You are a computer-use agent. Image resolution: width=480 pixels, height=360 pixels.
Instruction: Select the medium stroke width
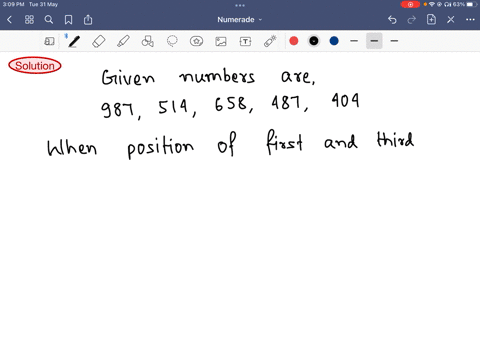pyautogui.click(x=374, y=41)
